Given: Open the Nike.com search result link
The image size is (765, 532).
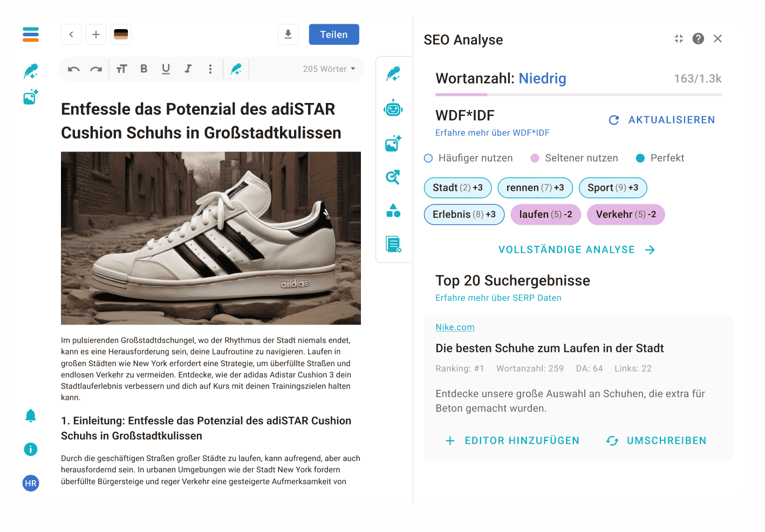Looking at the screenshot, I should coord(455,327).
